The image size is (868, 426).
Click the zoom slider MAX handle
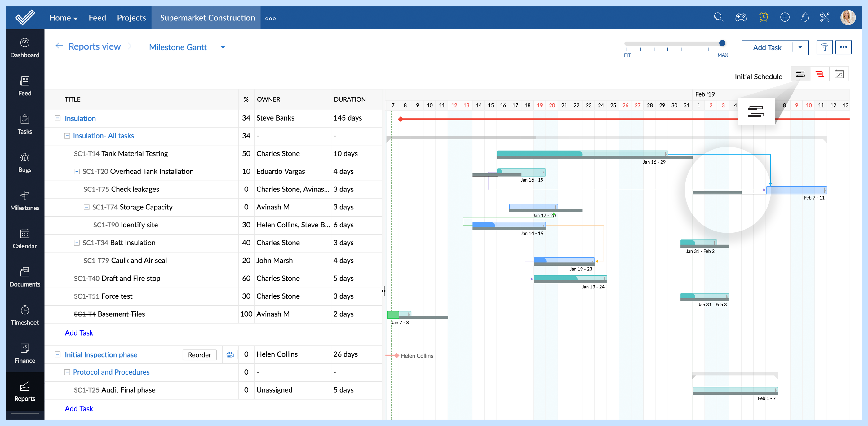coord(722,43)
